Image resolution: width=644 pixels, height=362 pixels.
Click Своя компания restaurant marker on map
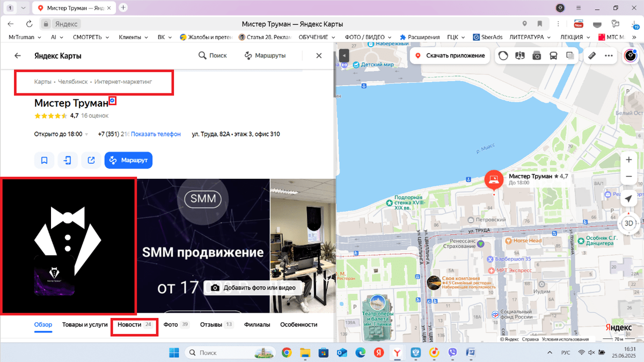pyautogui.click(x=434, y=282)
